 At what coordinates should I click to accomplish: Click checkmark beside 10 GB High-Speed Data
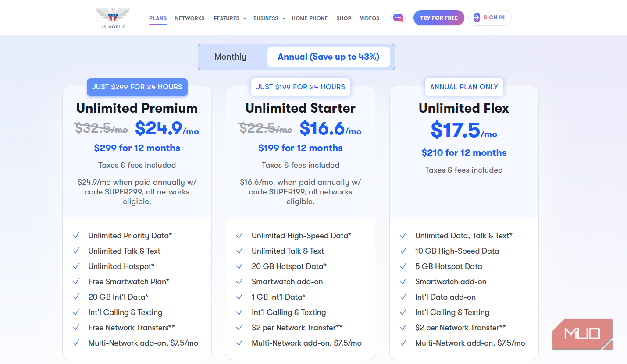tap(403, 251)
